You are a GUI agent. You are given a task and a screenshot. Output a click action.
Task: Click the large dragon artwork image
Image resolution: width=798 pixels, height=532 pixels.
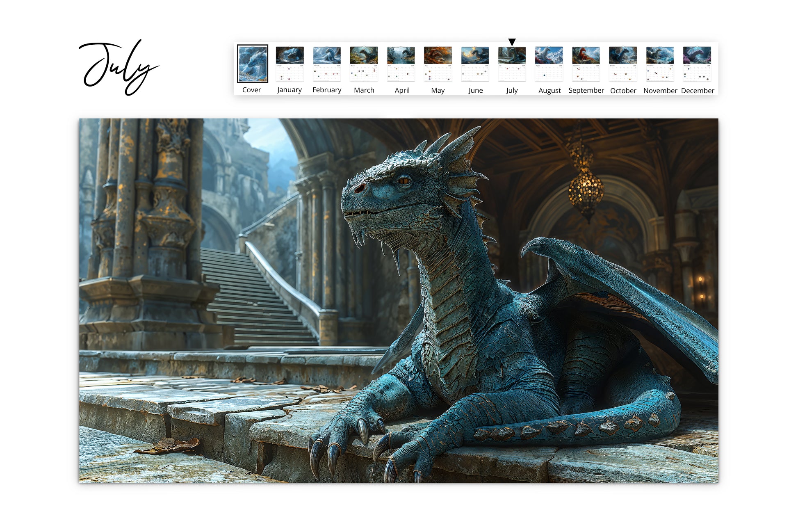[399, 301]
